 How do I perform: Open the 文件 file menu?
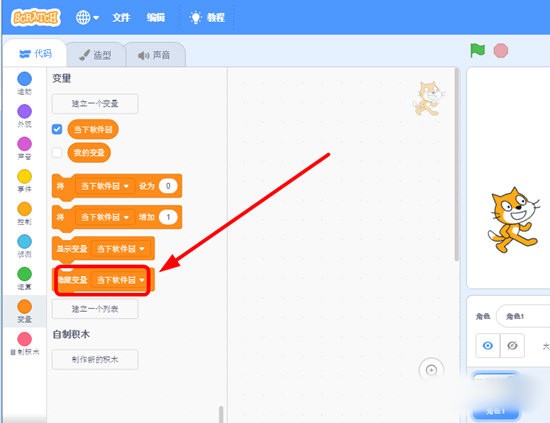(x=121, y=17)
